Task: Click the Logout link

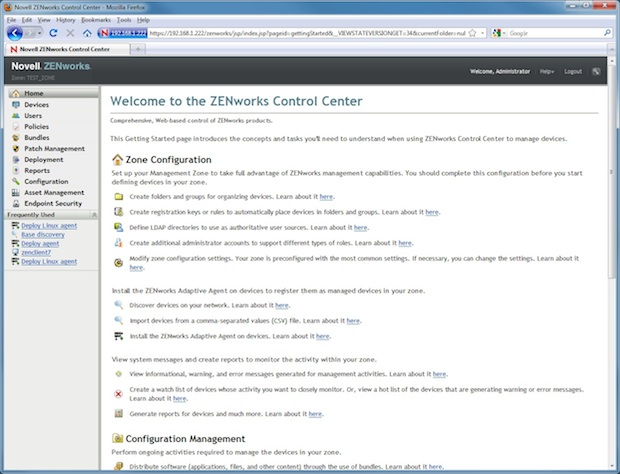Action: tap(573, 71)
